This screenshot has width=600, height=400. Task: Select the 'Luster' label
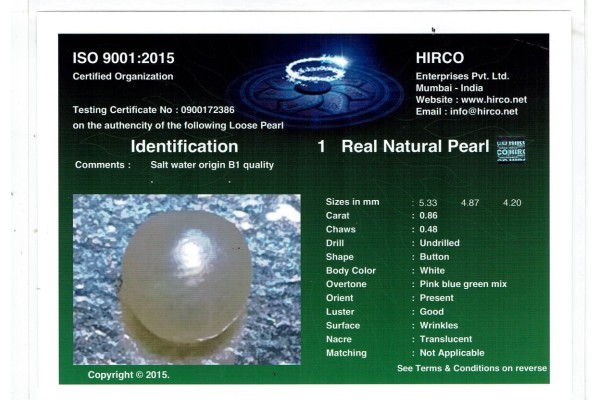pos(340,312)
